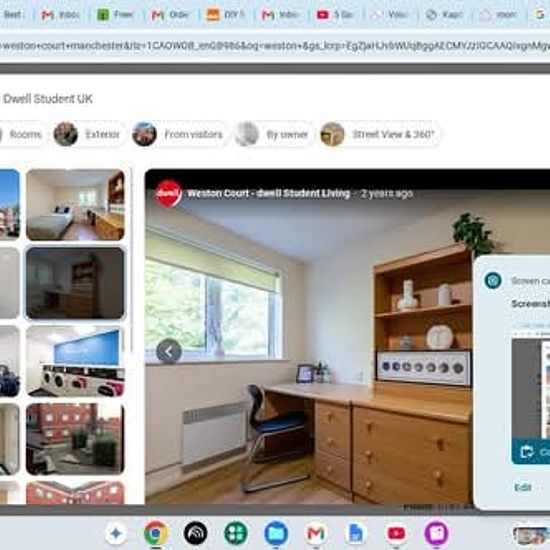
Task: Open the brick courtyard exterior thumbnail
Action: (75, 439)
